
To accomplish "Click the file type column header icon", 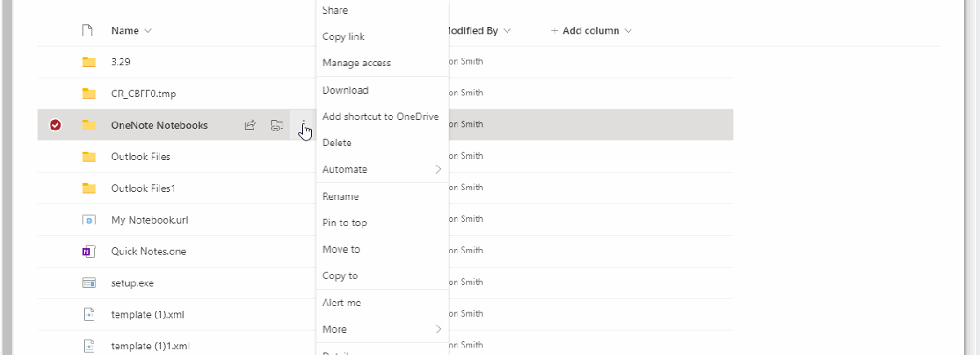I will pos(88,31).
